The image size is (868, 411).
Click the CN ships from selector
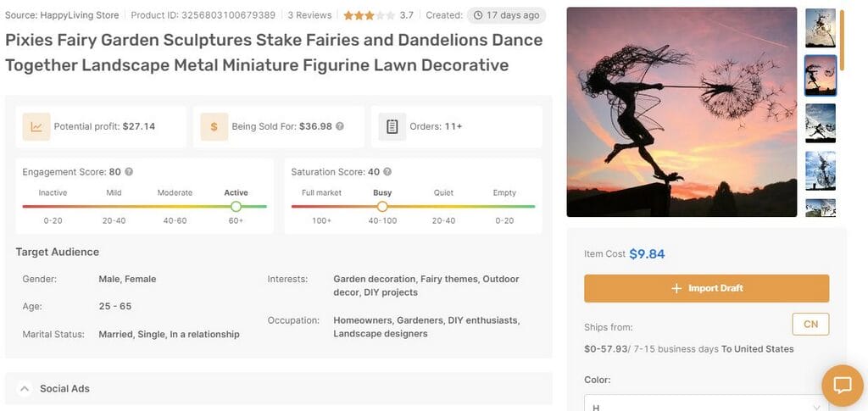tap(810, 325)
